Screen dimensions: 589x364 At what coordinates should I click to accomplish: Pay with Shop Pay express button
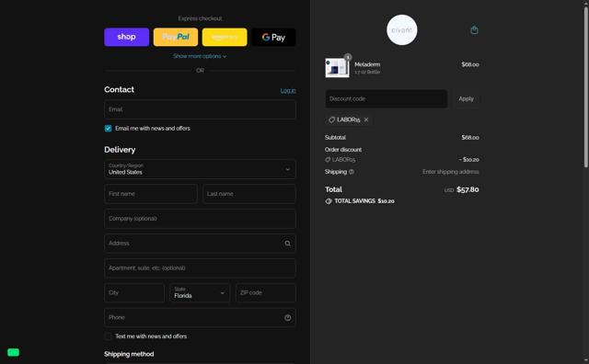pos(127,37)
